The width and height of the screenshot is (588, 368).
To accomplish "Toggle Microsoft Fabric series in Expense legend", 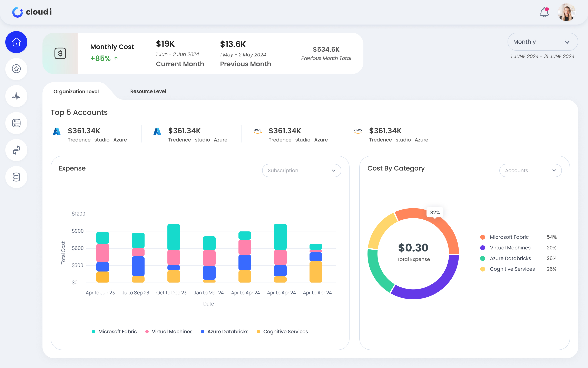I will (x=114, y=331).
